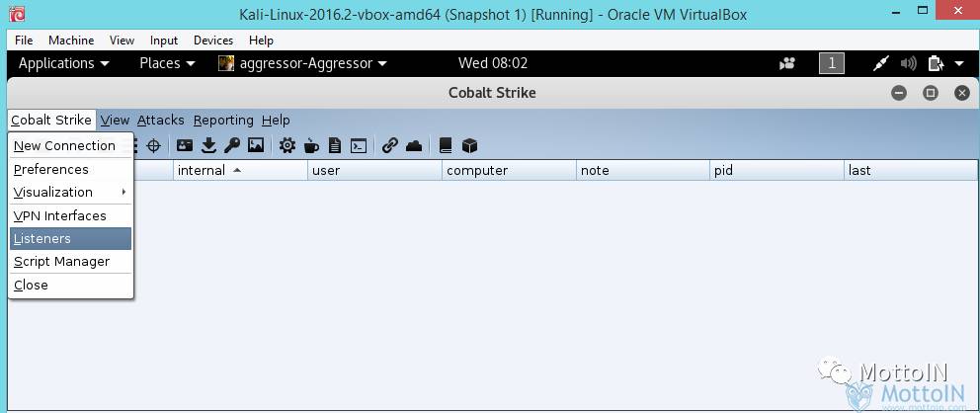The width and height of the screenshot is (980, 413).
Task: Open VirtualBox File menu
Action: [x=24, y=40]
